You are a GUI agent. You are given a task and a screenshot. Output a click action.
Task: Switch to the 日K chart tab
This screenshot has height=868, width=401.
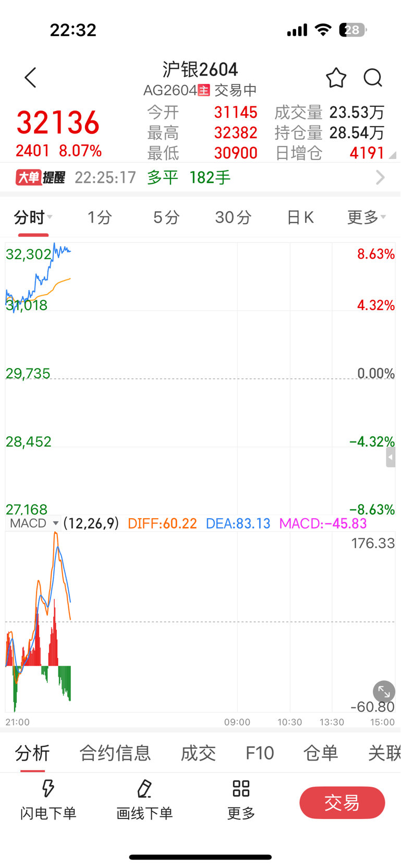point(300,217)
